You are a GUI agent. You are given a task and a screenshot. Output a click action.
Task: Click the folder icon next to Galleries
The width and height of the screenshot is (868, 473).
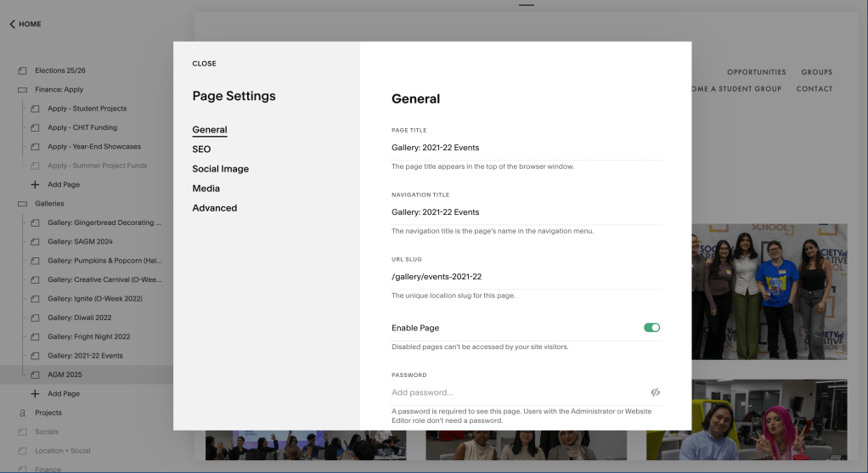pyautogui.click(x=22, y=204)
